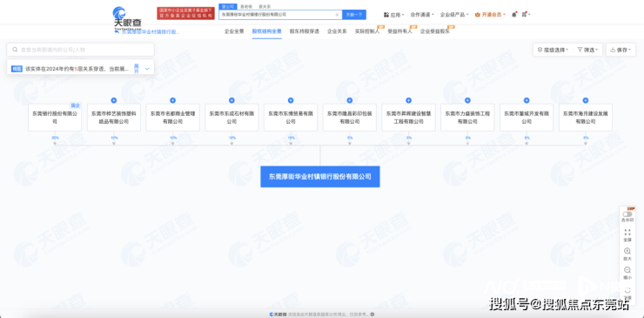Image resolution: width=644 pixels, height=318 pixels.
Task: Expand plus above 东莞市置城开发有限公司
Action: (x=527, y=100)
